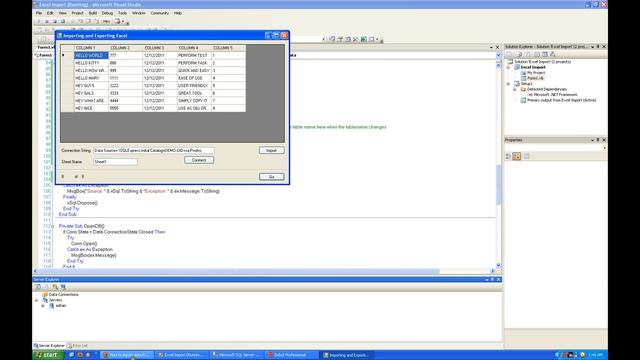Screen dimensions: 640x360
Task: Open the Tools menu
Action: [122, 13]
